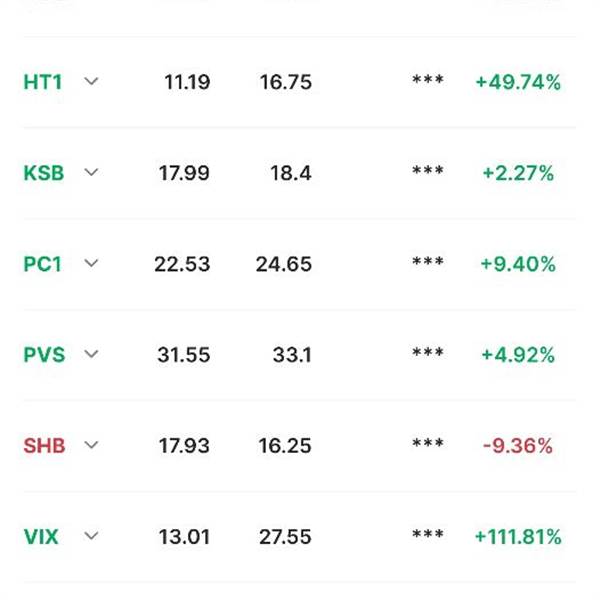600x600 pixels.
Task: Expand the PVS row chevron
Action: point(91,354)
